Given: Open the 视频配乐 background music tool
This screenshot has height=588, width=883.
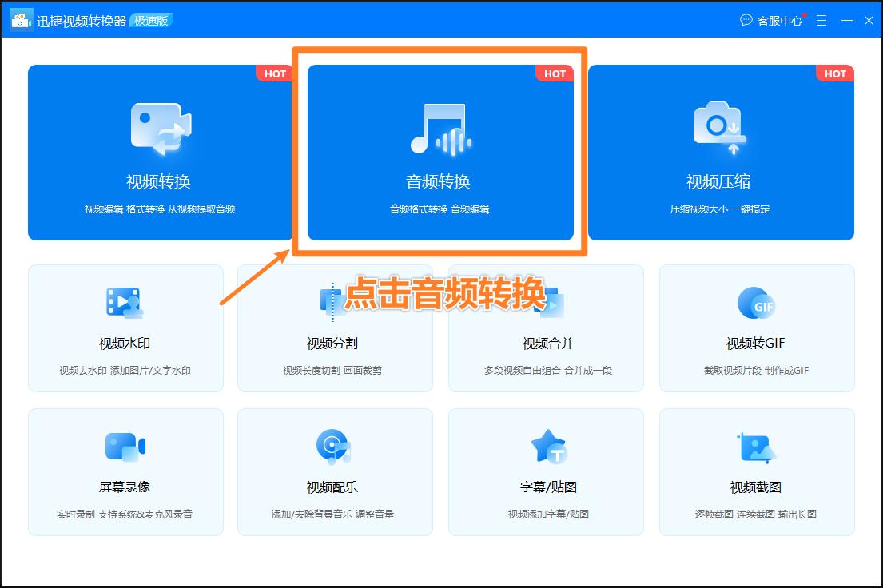Looking at the screenshot, I should coord(336,471).
